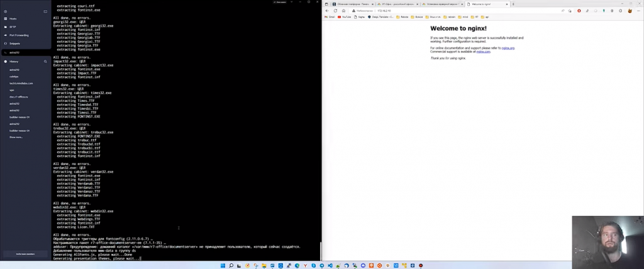Click the SFTP folder icon in sidebar
This screenshot has height=269, width=644.
click(x=5, y=26)
